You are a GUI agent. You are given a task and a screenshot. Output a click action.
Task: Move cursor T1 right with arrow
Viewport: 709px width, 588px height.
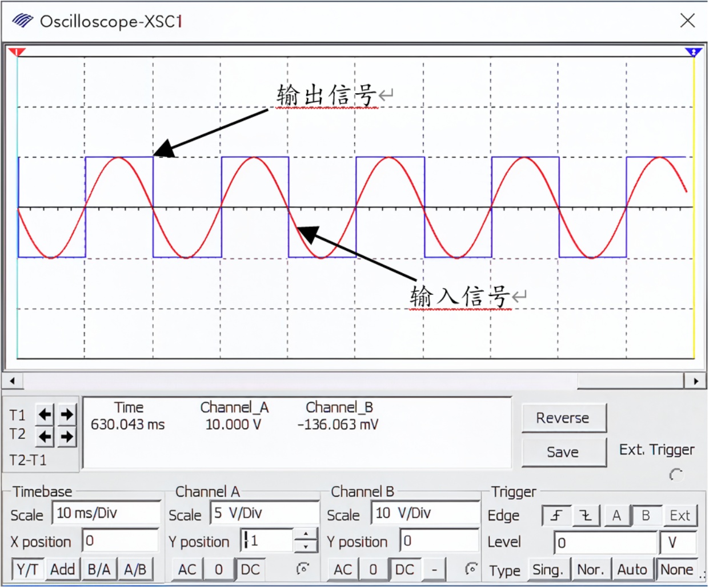(x=67, y=414)
